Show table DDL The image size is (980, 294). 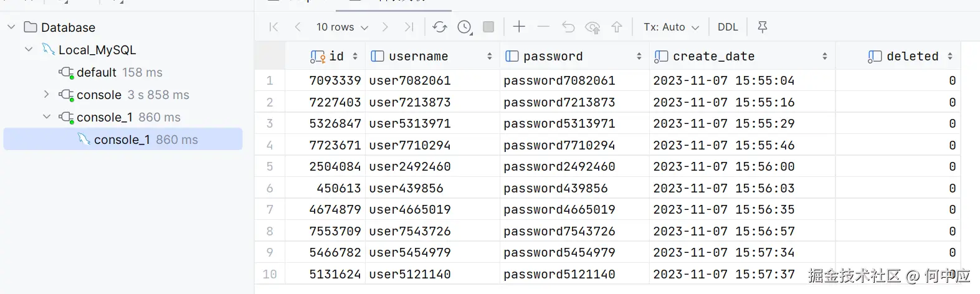tap(728, 27)
